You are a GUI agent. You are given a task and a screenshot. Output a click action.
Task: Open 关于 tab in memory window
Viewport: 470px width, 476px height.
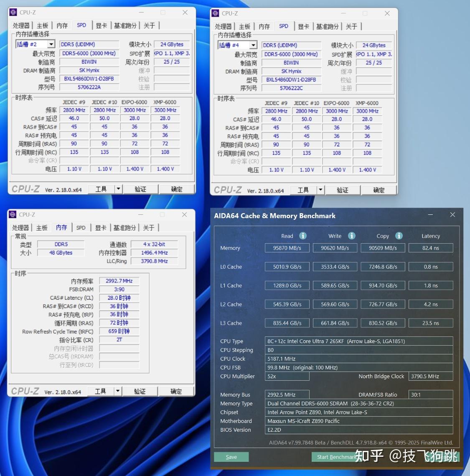148,228
